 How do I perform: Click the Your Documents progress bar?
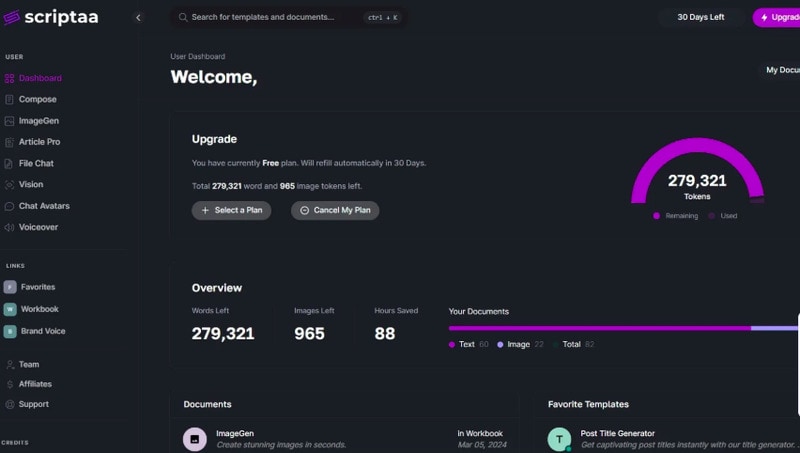[x=620, y=328]
